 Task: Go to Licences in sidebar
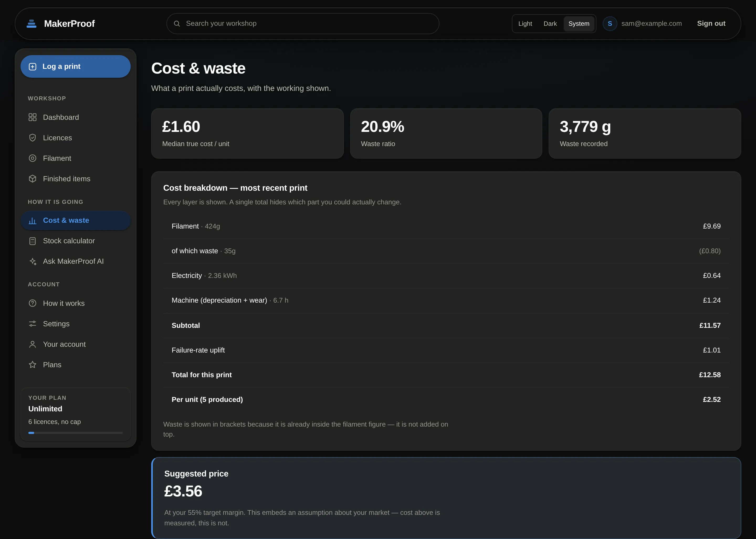tap(76, 138)
